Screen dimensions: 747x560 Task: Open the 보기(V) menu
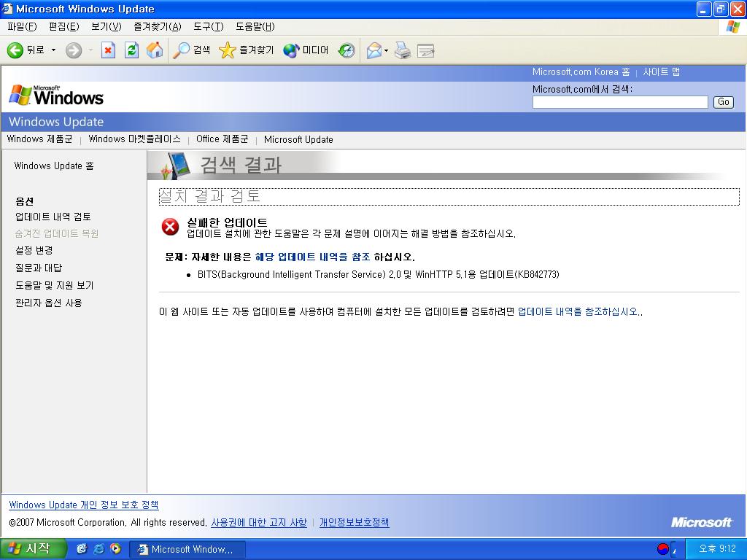pyautogui.click(x=107, y=27)
